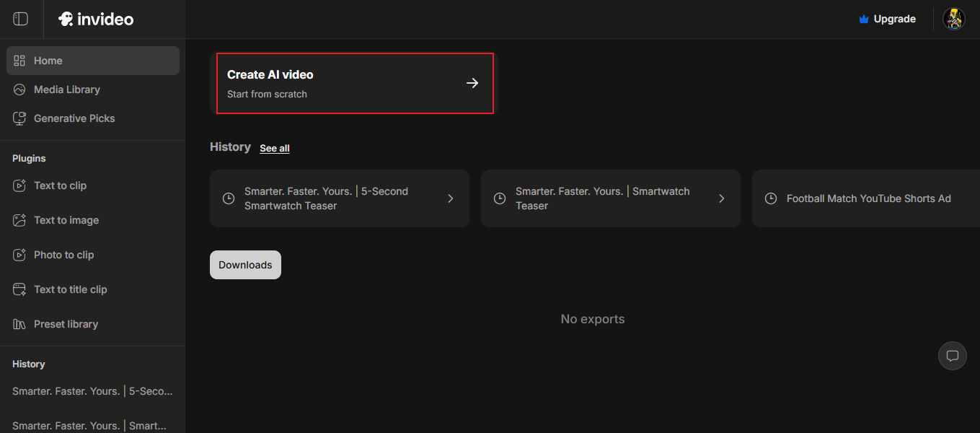This screenshot has height=433, width=980.
Task: Click the Text to clip plugin icon
Action: tap(19, 185)
